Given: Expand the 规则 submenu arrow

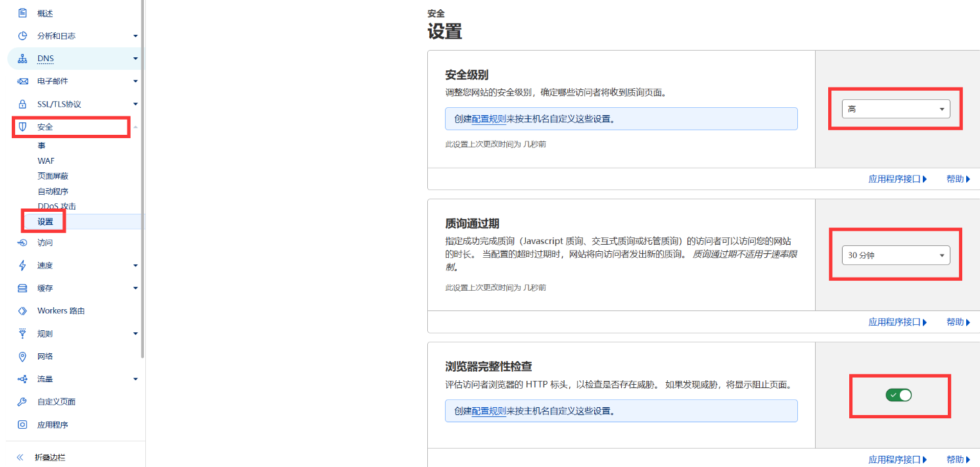Looking at the screenshot, I should coord(135,334).
